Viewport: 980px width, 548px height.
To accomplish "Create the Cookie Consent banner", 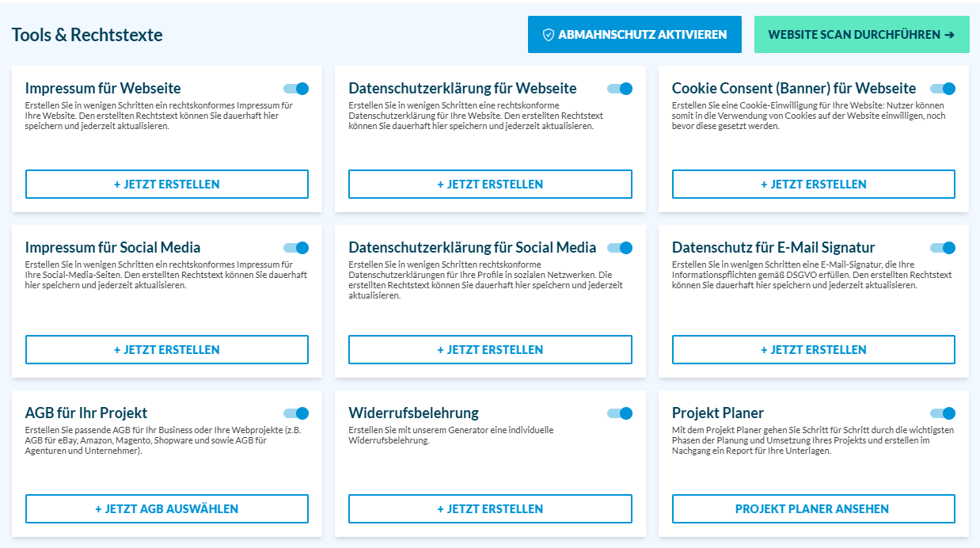I will pyautogui.click(x=813, y=185).
